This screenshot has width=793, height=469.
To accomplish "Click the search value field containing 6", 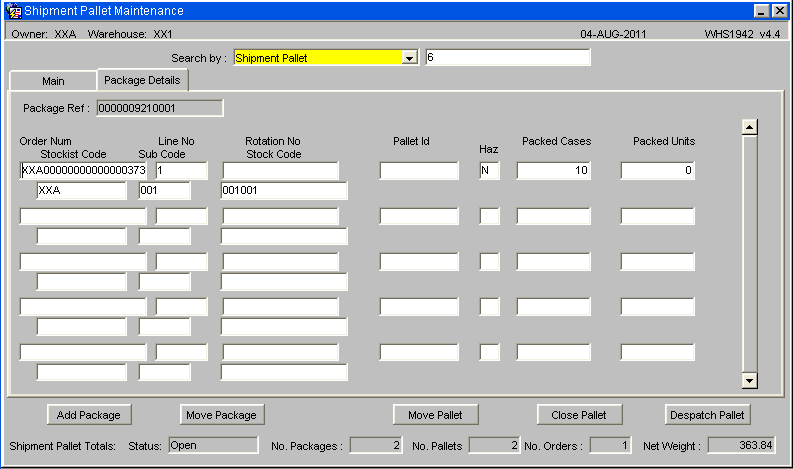I will (x=508, y=57).
